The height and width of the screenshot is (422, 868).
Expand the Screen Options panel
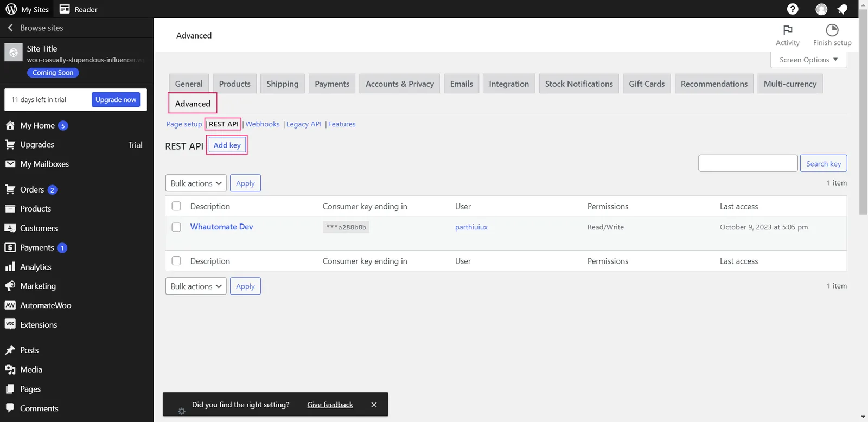click(x=808, y=60)
